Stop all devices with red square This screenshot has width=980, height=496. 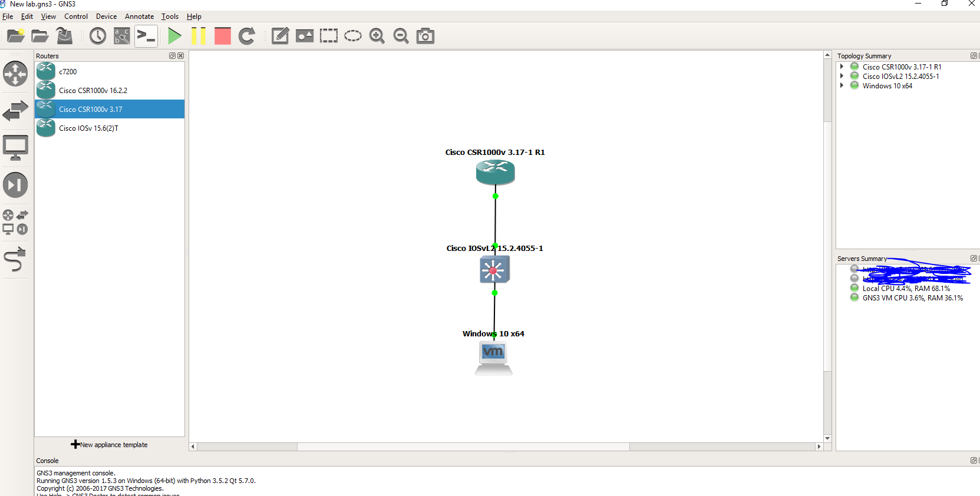coord(223,36)
